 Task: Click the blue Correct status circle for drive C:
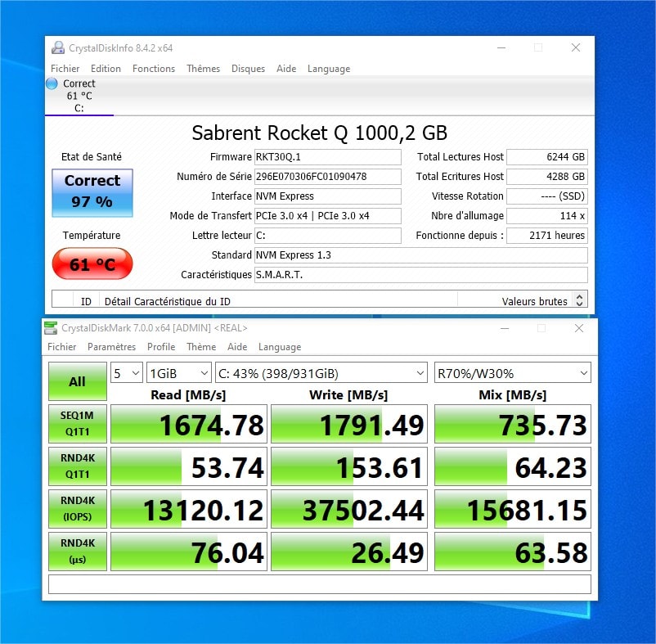[52, 83]
